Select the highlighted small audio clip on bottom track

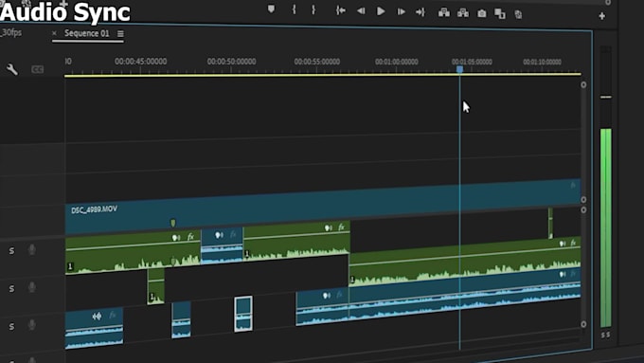tap(243, 314)
